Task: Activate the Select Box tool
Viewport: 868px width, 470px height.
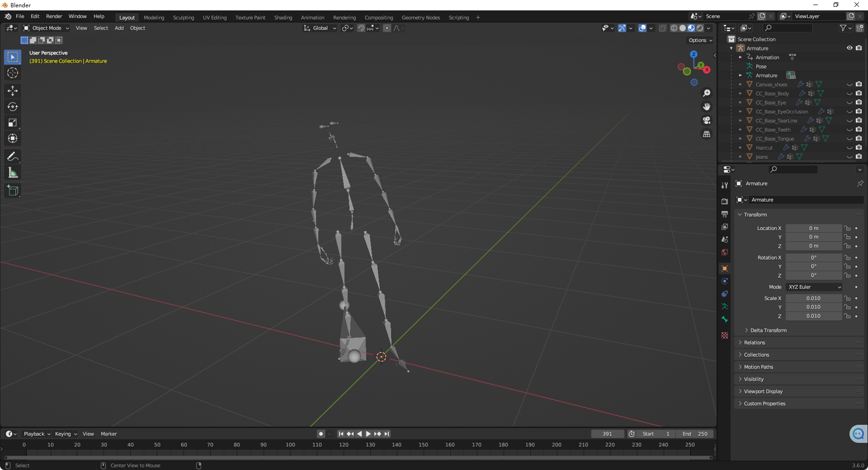Action: (13, 57)
